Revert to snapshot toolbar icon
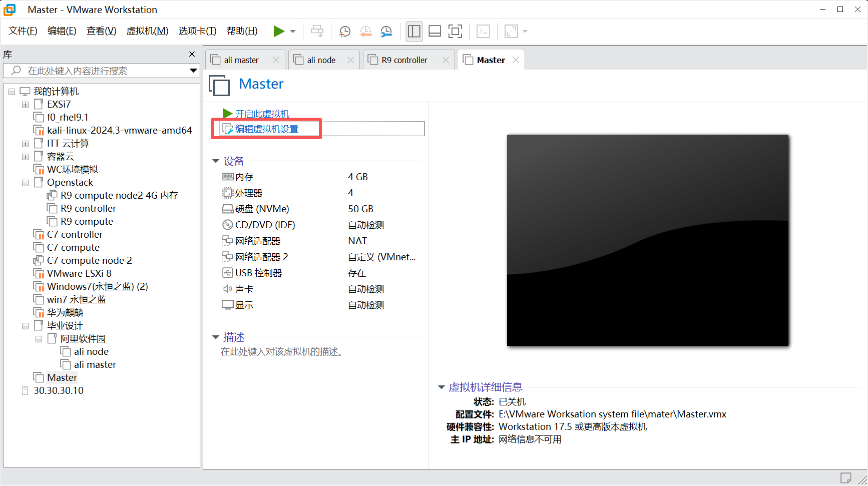 click(366, 31)
